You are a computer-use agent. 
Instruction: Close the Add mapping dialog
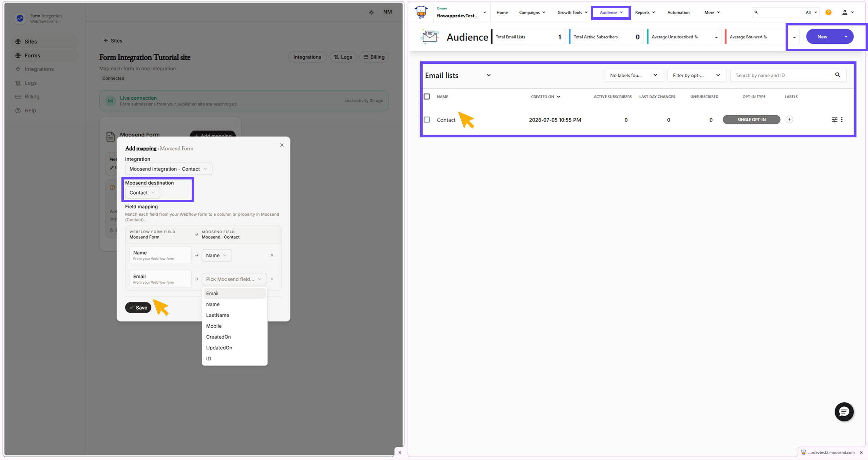click(x=282, y=145)
